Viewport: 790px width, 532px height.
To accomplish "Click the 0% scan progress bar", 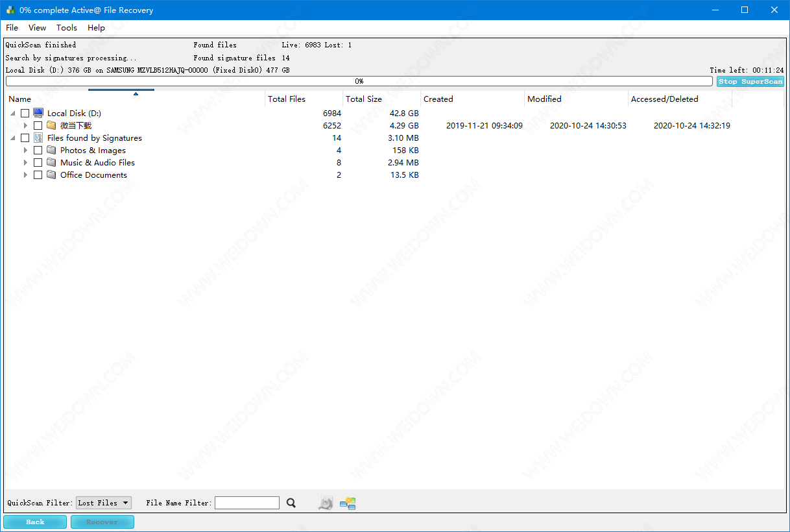I will (359, 81).
